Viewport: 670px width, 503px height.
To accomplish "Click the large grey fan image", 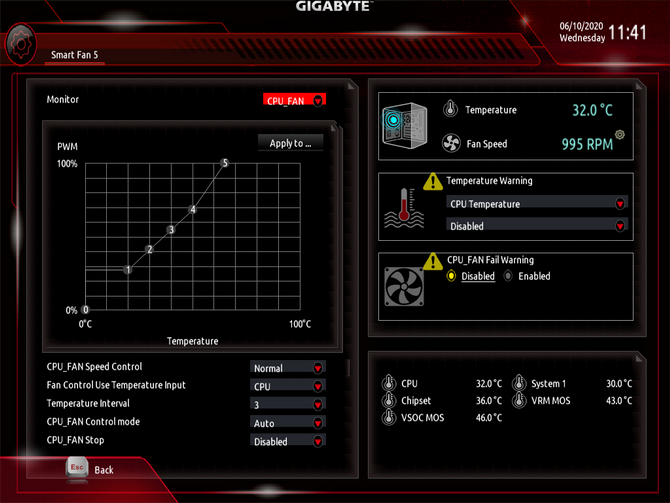I will (x=404, y=287).
